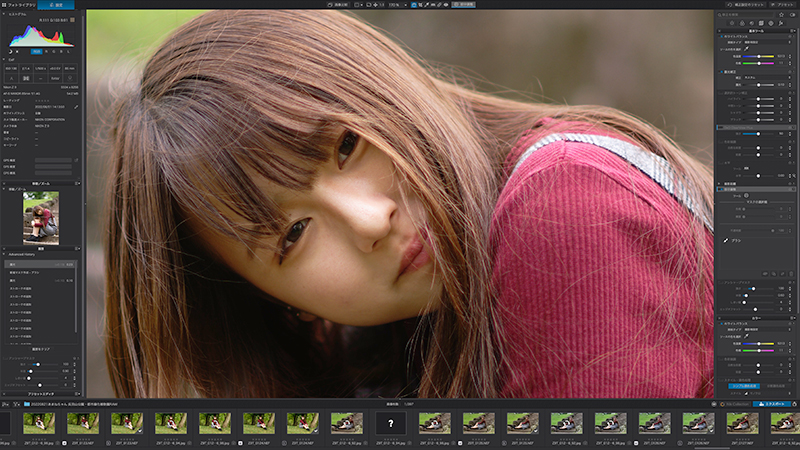Toggle the DxO ClearView Plus correction
The width and height of the screenshot is (800, 450).
click(x=719, y=128)
